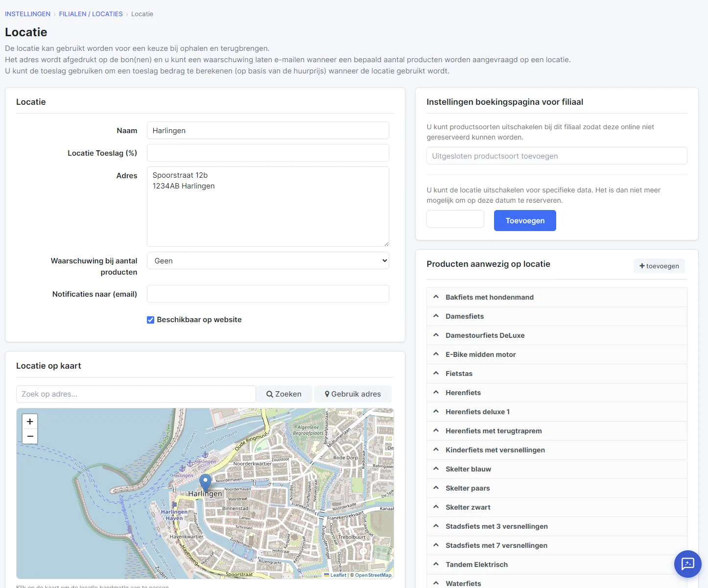The height and width of the screenshot is (588, 708).
Task: Click Gebruik adres button
Action: point(353,394)
